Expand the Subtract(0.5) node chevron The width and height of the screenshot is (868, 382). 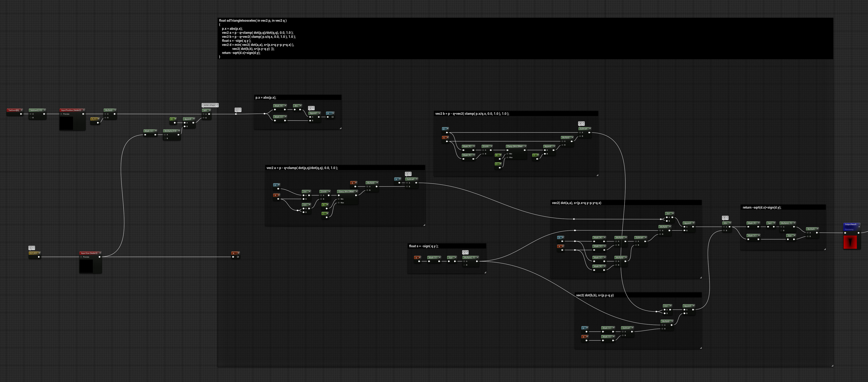click(x=45, y=110)
